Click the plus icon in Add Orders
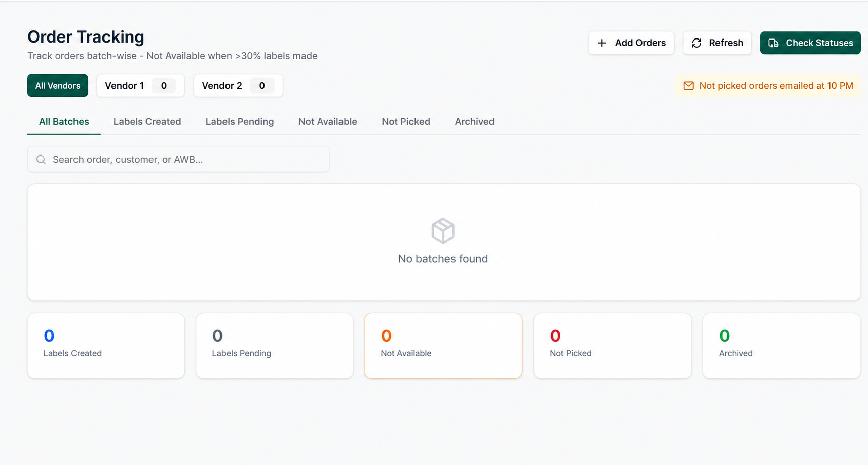Screen dimensions: 868x465 click(601, 43)
